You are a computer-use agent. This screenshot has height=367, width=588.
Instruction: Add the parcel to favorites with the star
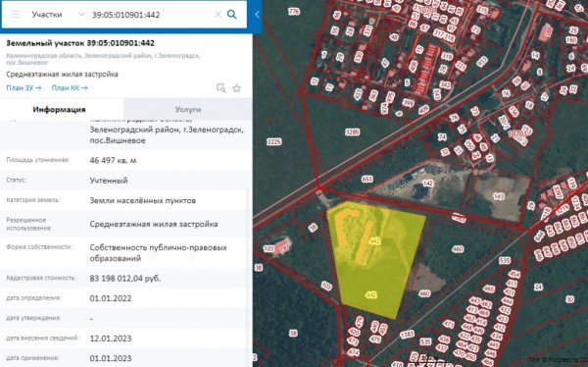pyautogui.click(x=236, y=88)
